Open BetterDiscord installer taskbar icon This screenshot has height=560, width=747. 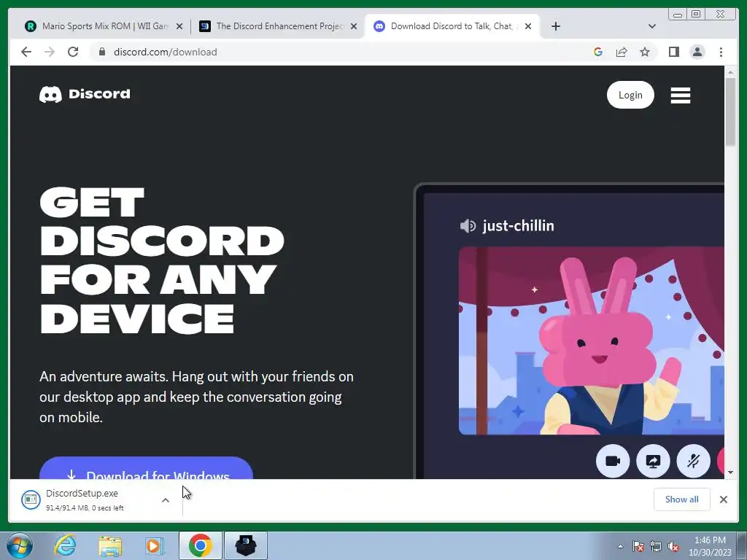246,545
